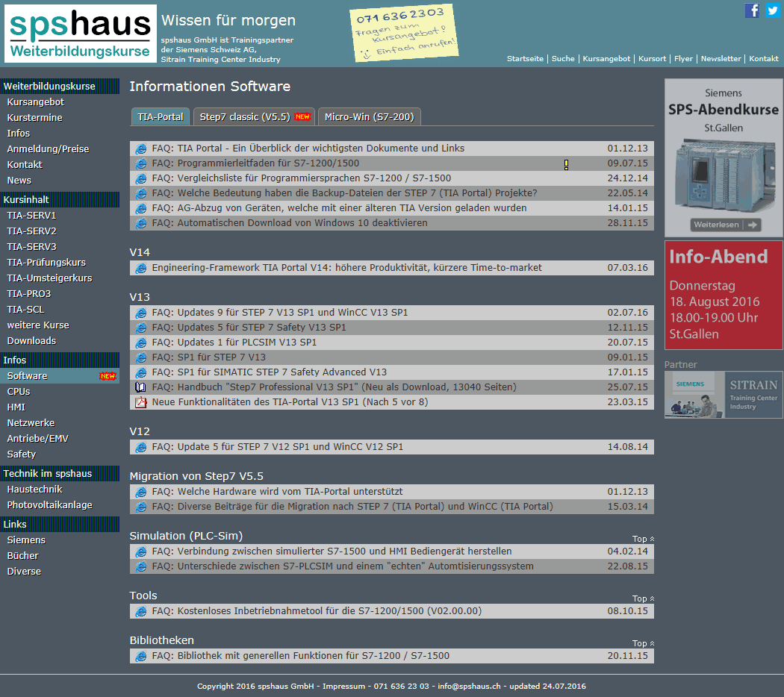The image size is (784, 697).
Task: Click info@spshaus.ch email in footer
Action: click(x=469, y=687)
